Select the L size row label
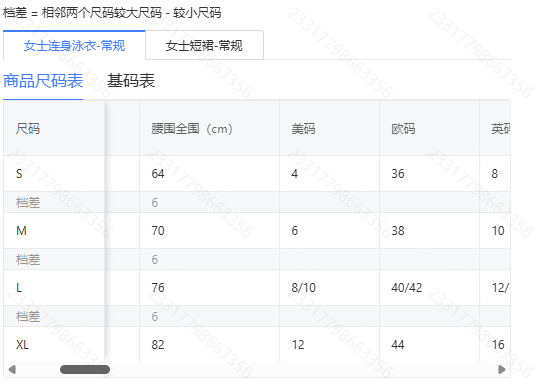This screenshot has width=534, height=390. pos(19,288)
